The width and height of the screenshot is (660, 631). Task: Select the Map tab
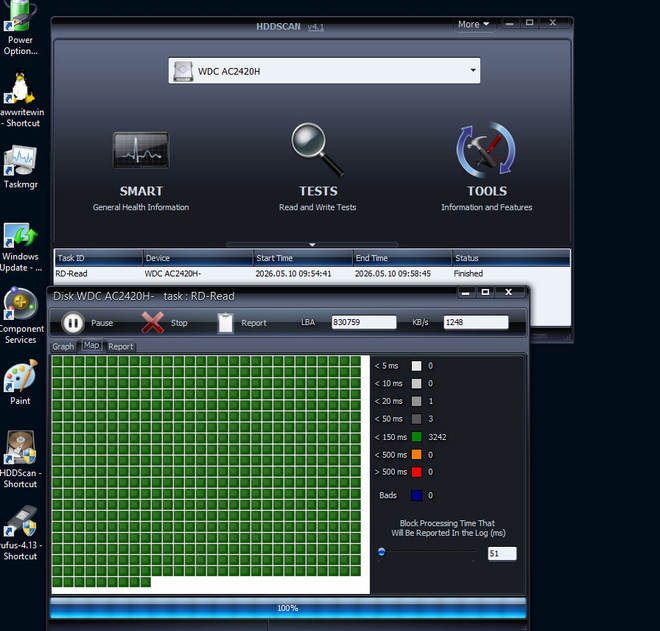(x=91, y=345)
